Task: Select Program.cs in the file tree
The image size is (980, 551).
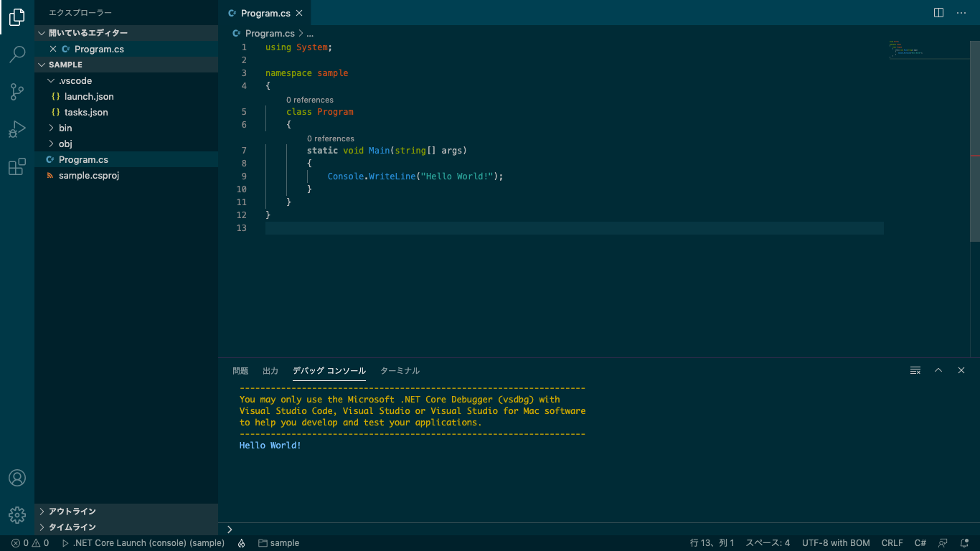Action: tap(126, 159)
